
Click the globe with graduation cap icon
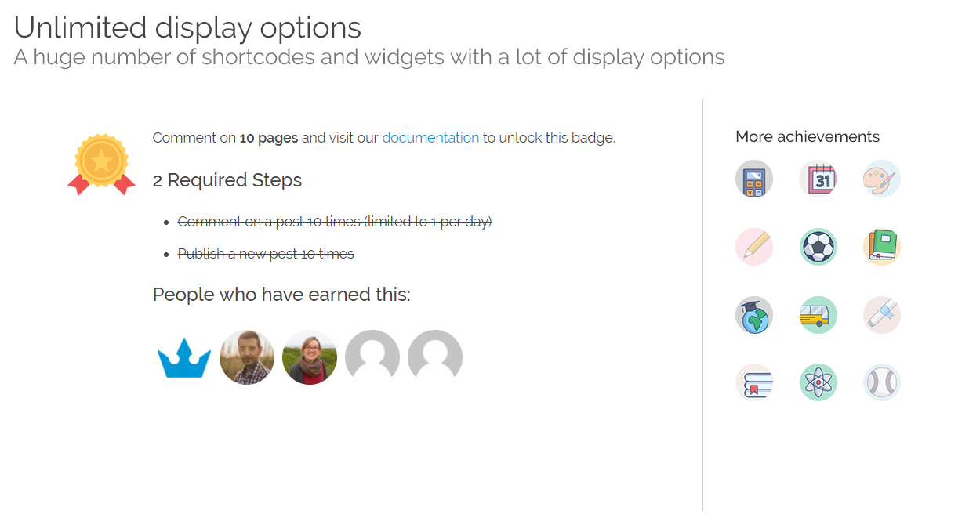point(754,315)
